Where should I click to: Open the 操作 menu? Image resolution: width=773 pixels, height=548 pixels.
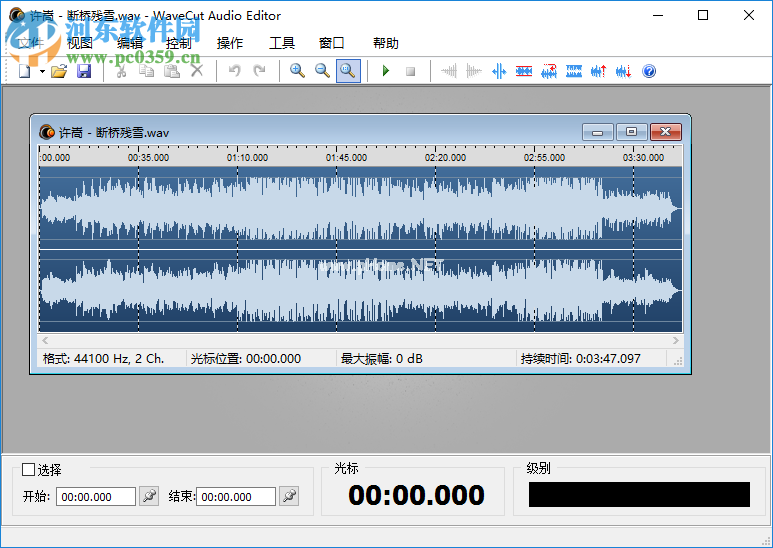(230, 43)
